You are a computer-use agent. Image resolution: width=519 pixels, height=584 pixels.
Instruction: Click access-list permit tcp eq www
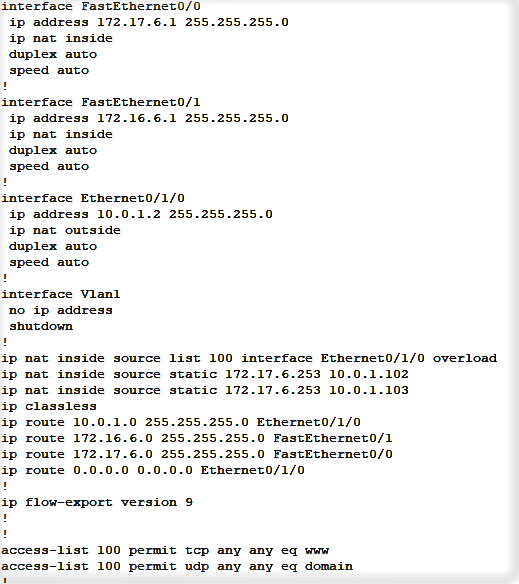tap(165, 550)
